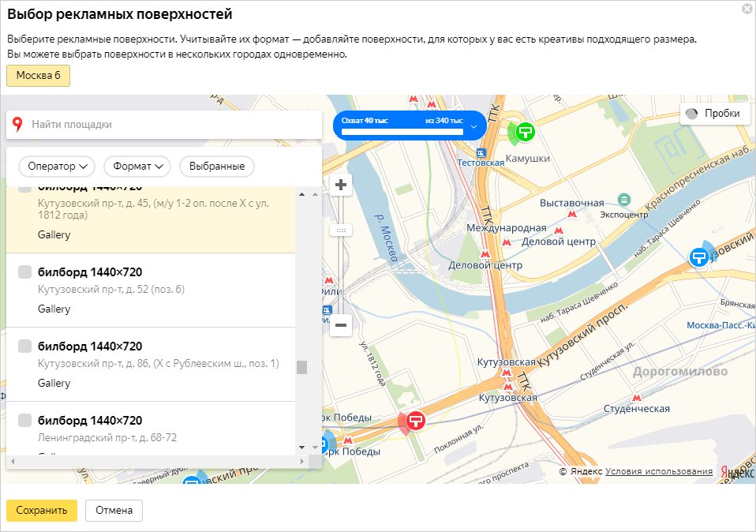The image size is (756, 532).
Task: Click the Выставочная metro station icon
Action: [x=572, y=214]
